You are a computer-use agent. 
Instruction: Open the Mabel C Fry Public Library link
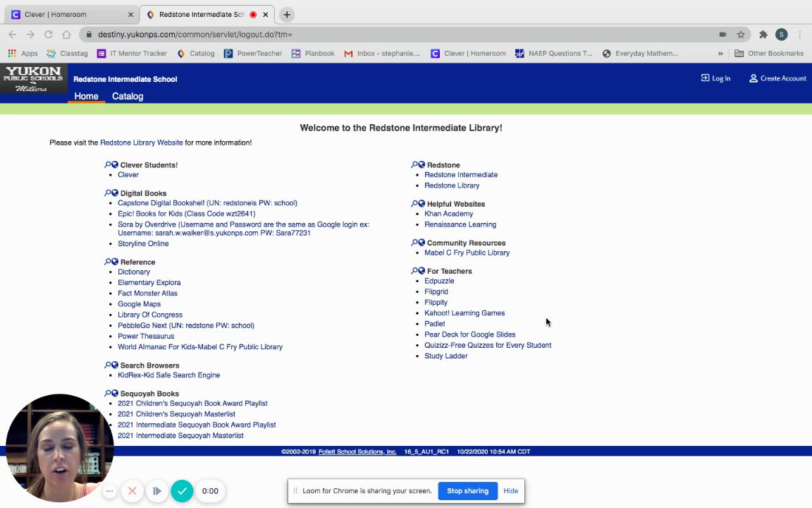467,253
